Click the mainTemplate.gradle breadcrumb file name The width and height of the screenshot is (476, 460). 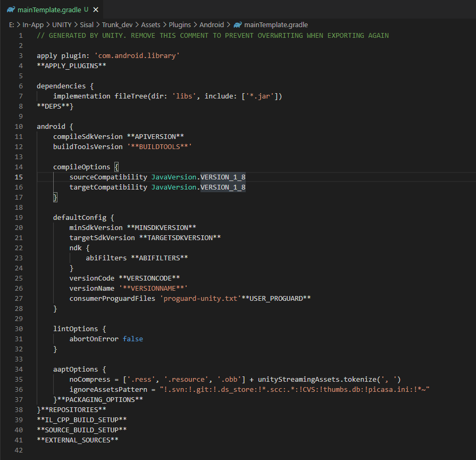[x=275, y=24]
